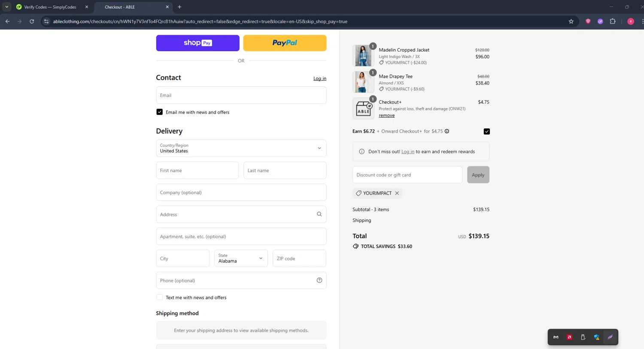Uncheck Email me with news and offers
This screenshot has height=349, width=644.
point(160,112)
